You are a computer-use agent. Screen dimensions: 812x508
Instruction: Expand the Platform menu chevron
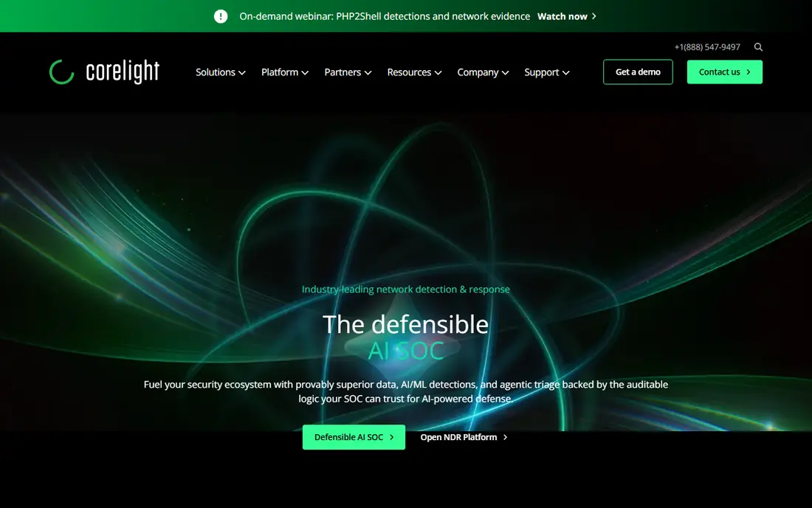coord(305,73)
